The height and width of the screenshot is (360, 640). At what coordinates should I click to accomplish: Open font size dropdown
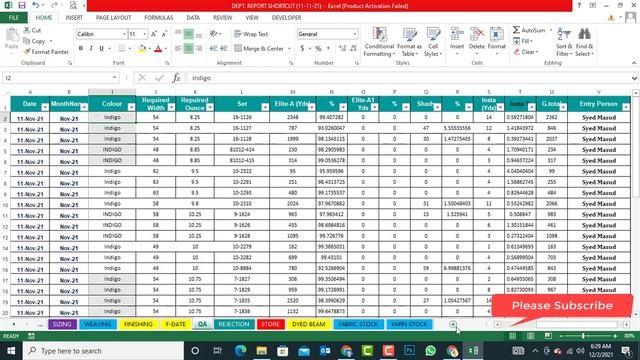click(144, 34)
